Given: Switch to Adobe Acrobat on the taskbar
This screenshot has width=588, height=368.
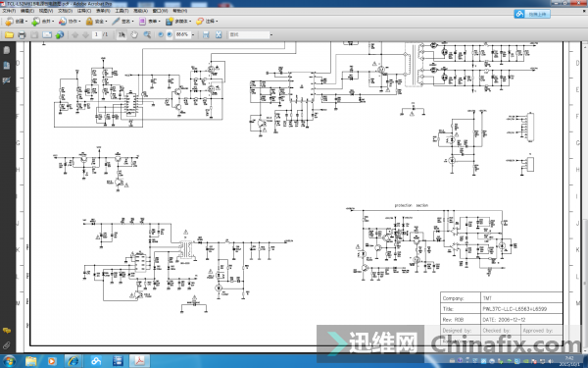Looking at the screenshot, I should (140, 361).
